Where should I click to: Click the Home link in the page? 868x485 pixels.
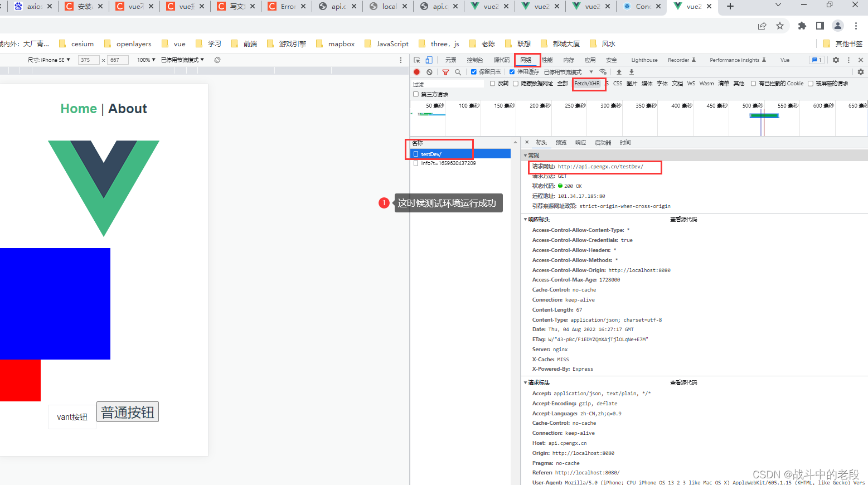tap(79, 109)
